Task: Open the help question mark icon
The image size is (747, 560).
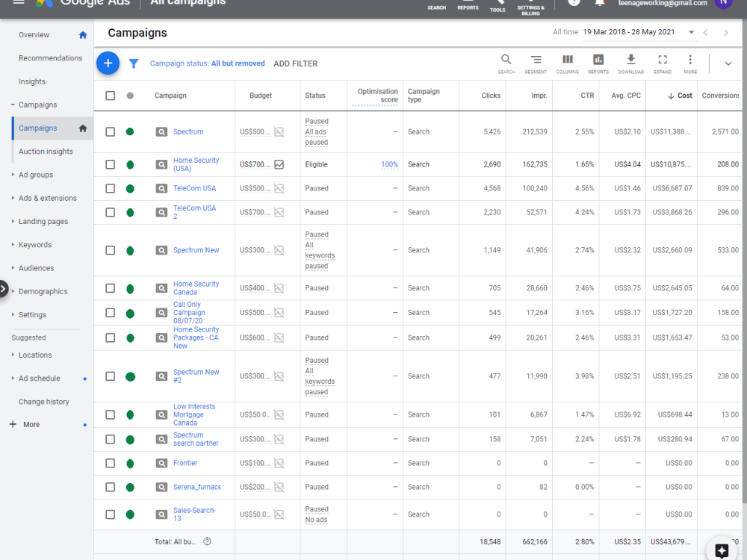Action: click(574, 2)
